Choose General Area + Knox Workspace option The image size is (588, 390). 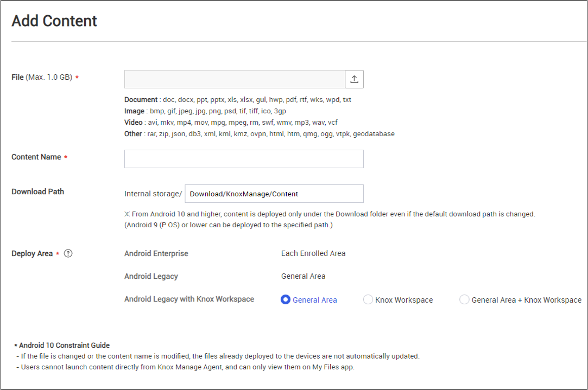coord(464,300)
